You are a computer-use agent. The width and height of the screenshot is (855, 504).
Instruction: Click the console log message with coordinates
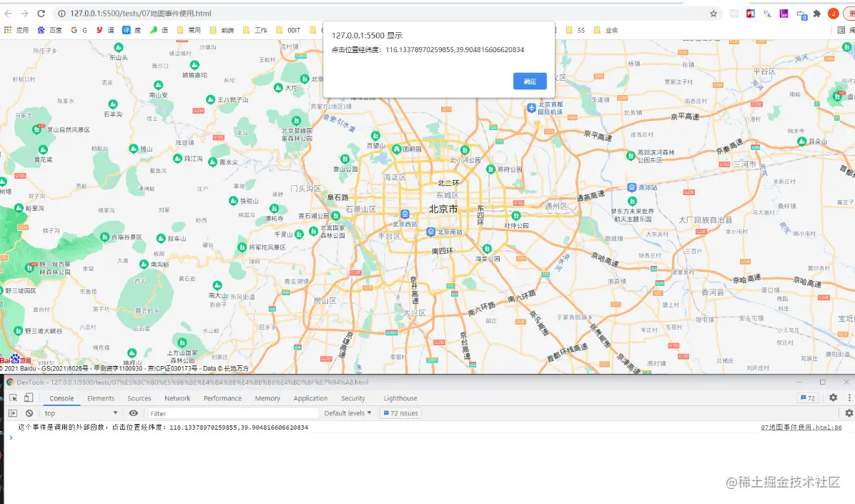163,427
